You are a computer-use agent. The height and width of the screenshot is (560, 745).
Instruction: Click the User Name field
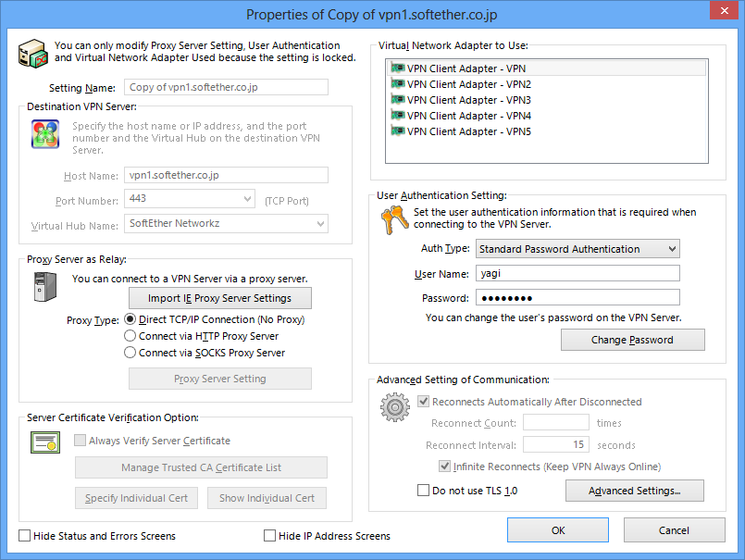point(577,273)
